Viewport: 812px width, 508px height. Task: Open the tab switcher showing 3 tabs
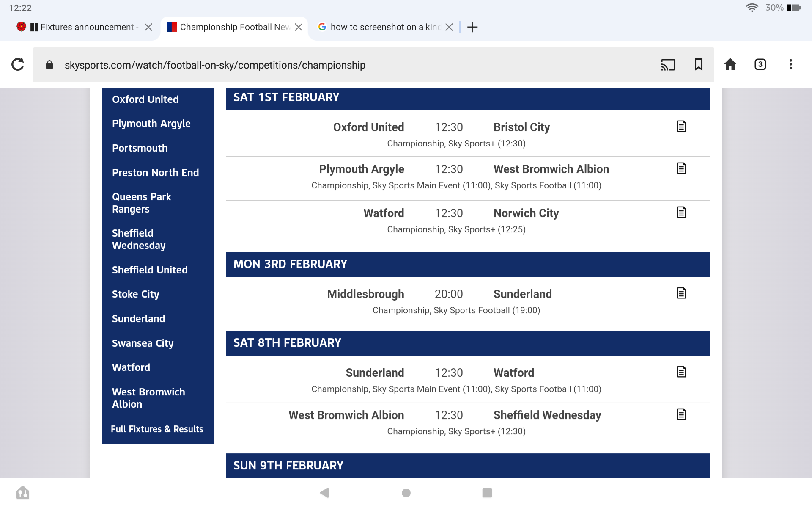[760, 64]
